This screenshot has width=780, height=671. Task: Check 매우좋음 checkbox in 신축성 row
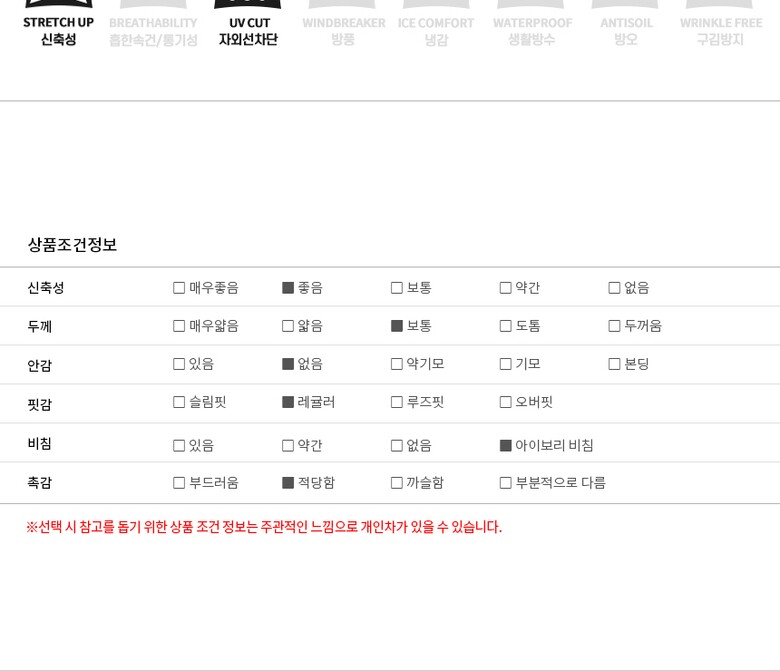tap(179, 288)
